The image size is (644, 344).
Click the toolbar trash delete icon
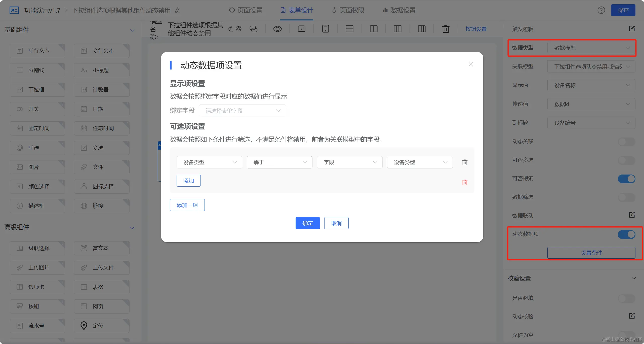446,29
